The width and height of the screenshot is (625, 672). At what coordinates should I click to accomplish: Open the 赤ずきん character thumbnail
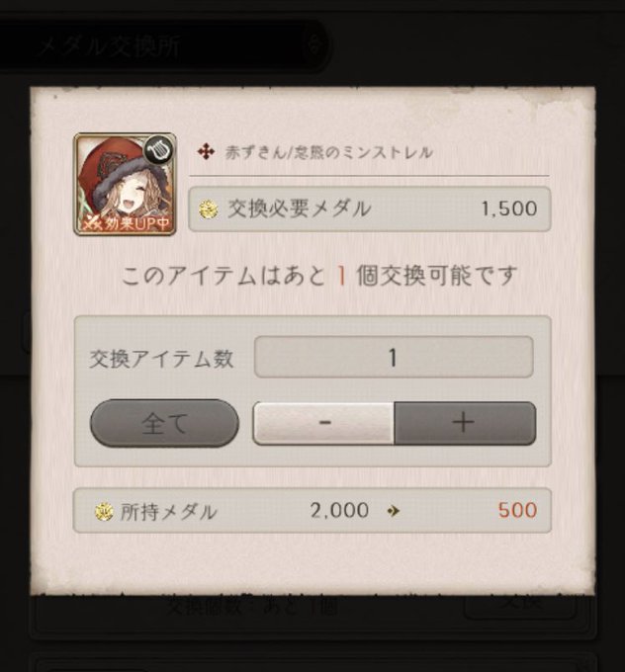coord(125,184)
